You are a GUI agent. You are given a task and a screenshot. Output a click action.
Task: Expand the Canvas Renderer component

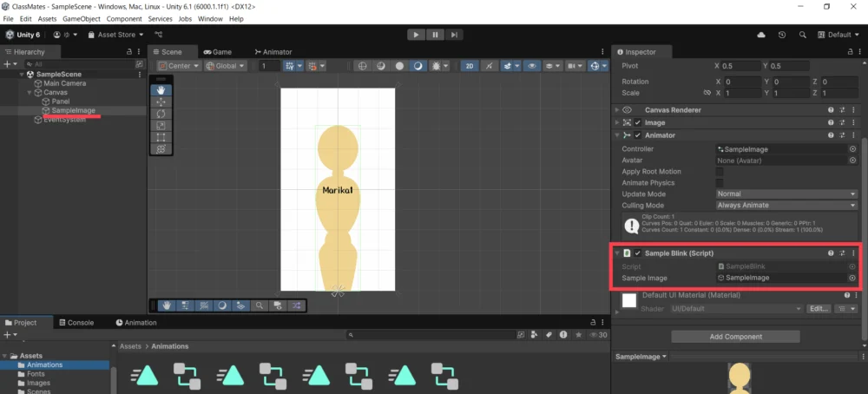[x=617, y=110]
